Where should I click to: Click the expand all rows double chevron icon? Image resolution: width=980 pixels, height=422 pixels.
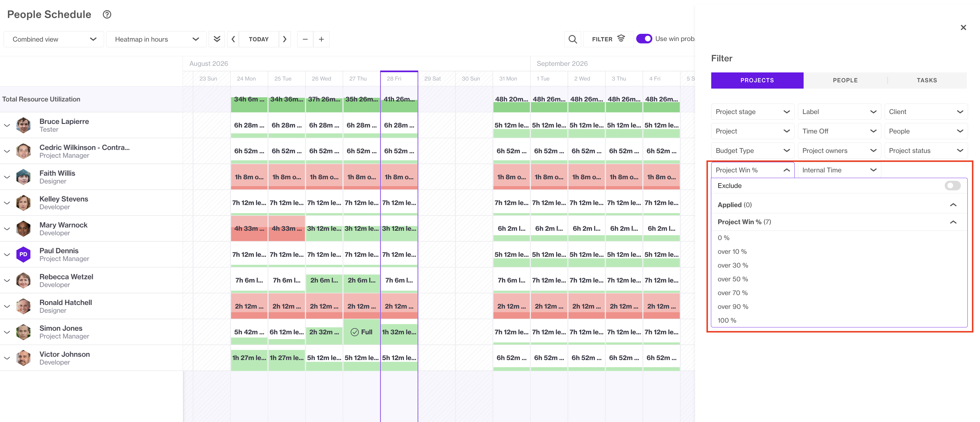[217, 39]
